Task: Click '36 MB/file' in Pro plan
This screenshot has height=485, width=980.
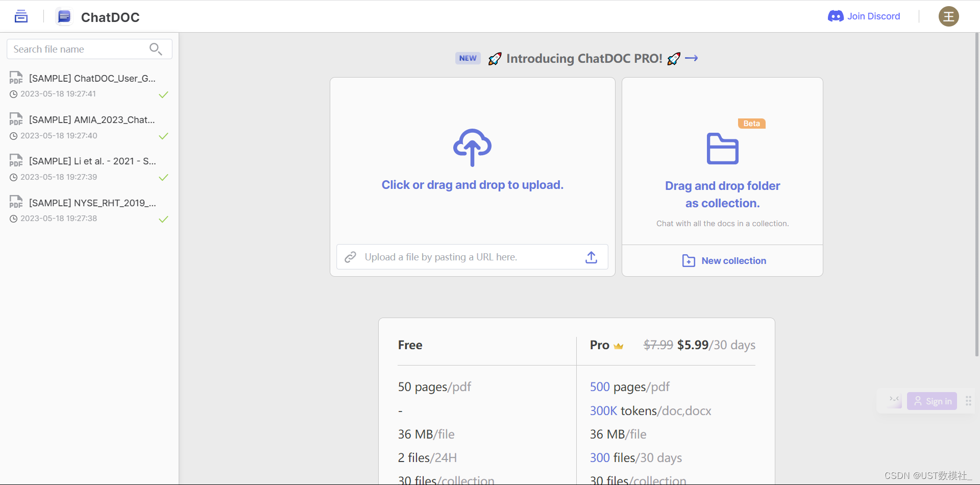Action: (618, 434)
